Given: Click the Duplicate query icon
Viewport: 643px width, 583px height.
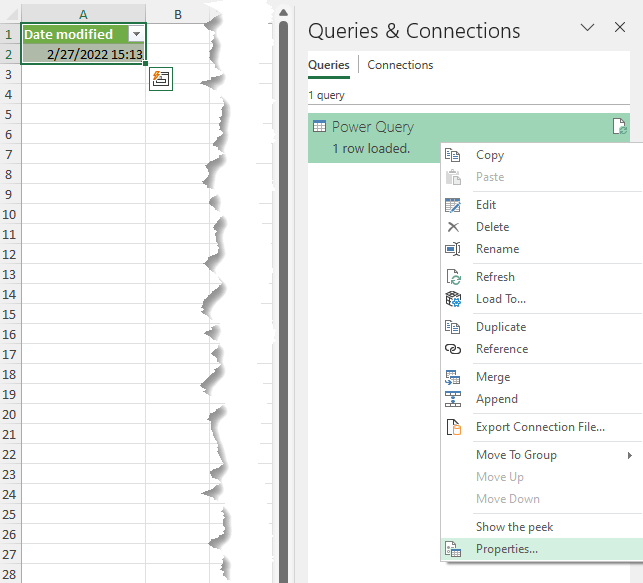Looking at the screenshot, I should tap(453, 327).
